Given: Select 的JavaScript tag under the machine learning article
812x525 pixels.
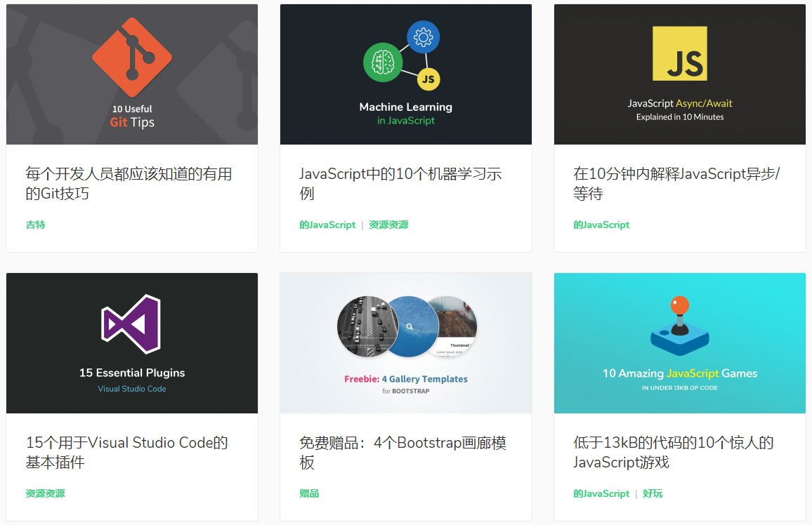Looking at the screenshot, I should (327, 225).
